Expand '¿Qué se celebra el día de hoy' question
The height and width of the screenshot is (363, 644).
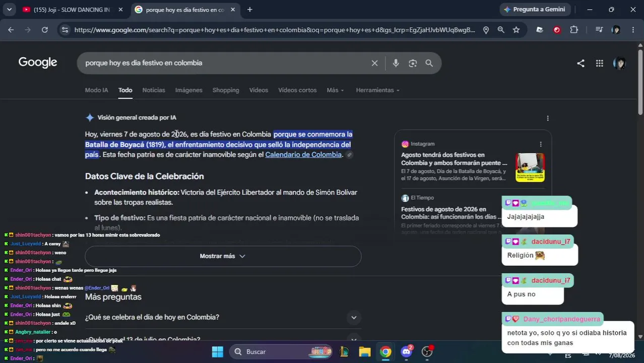click(223, 317)
